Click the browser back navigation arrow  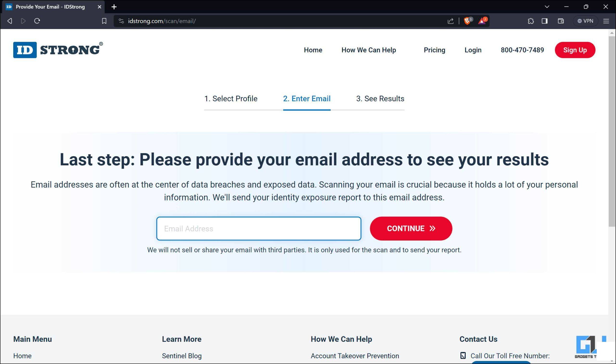10,21
